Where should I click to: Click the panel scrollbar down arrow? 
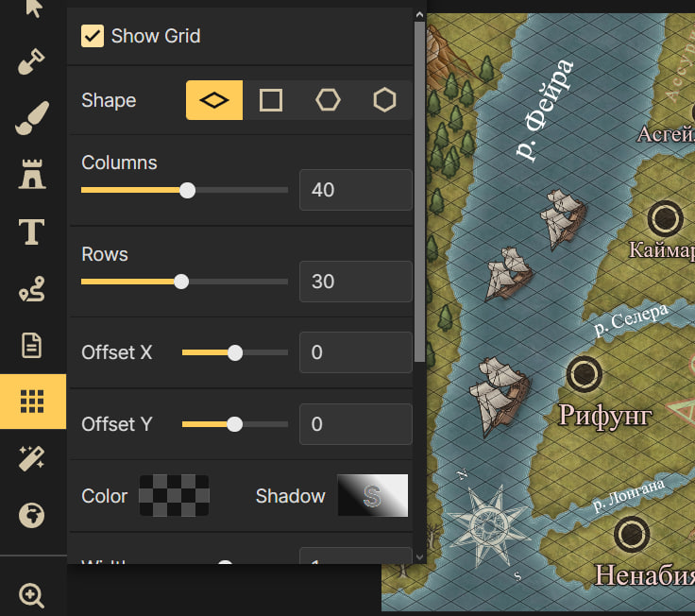tap(419, 556)
